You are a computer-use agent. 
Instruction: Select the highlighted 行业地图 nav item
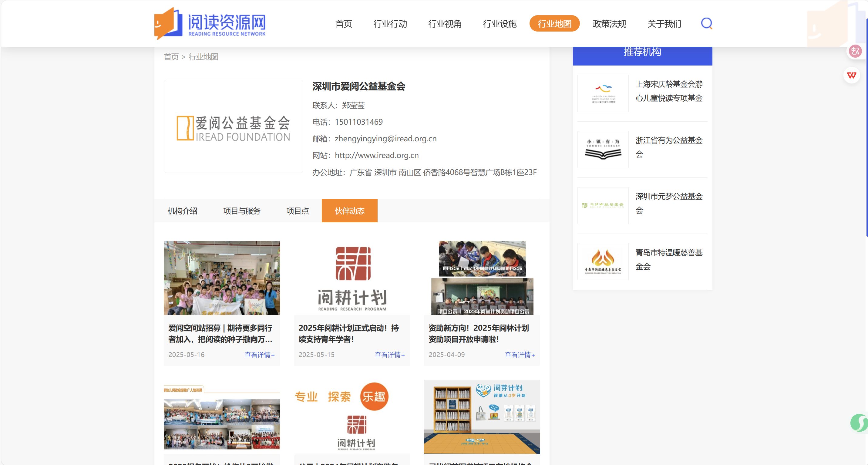pyautogui.click(x=554, y=24)
